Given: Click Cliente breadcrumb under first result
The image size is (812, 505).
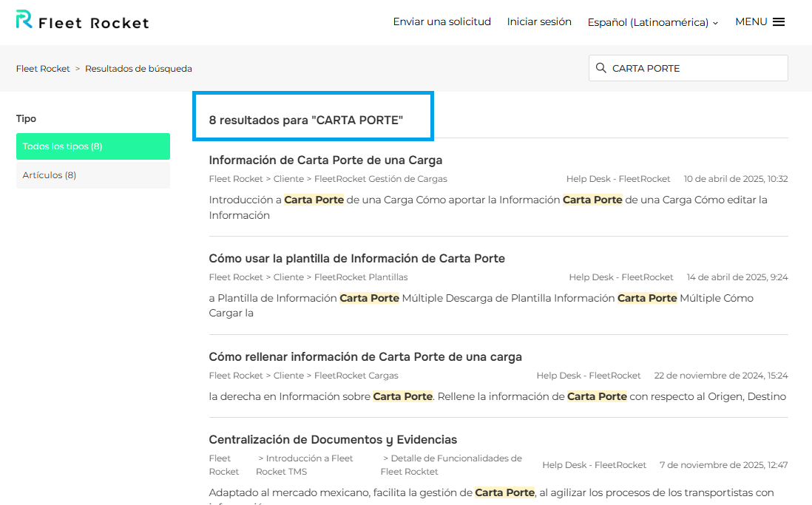Looking at the screenshot, I should [288, 179].
